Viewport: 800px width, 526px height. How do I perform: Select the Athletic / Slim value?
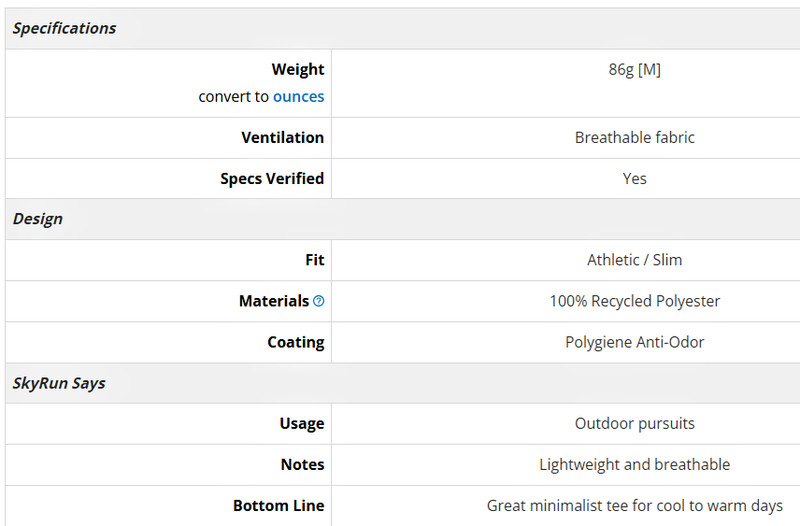[x=634, y=260]
